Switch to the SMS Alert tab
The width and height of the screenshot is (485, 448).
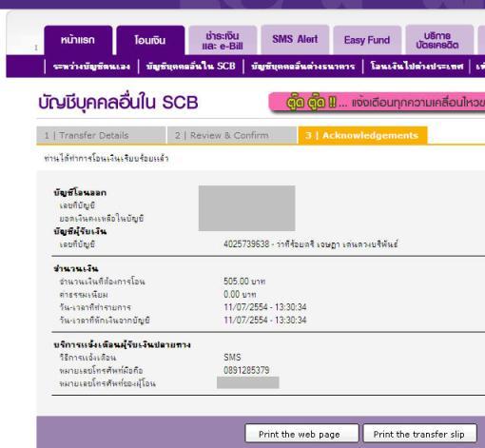(x=295, y=40)
